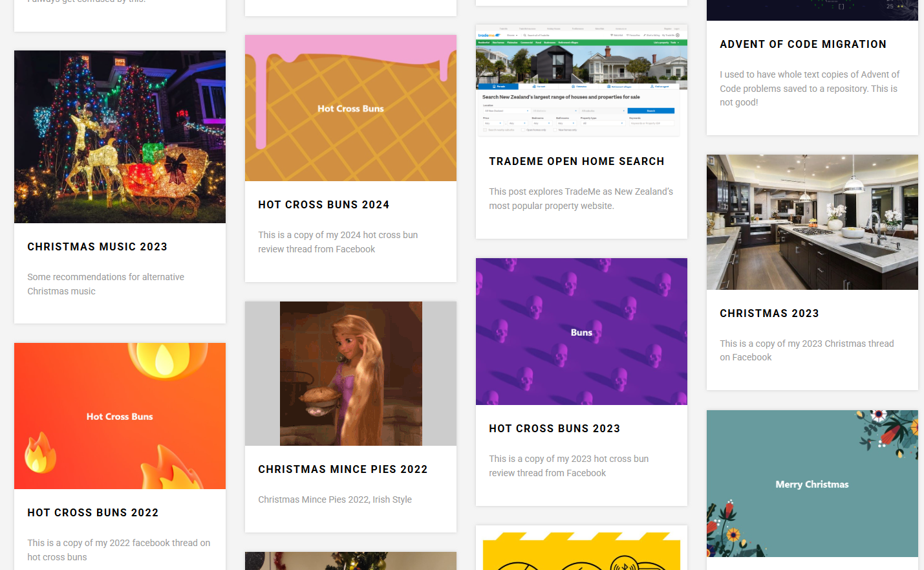Select the 'Christmas 2023' post title
The width and height of the screenshot is (924, 570).
point(769,313)
